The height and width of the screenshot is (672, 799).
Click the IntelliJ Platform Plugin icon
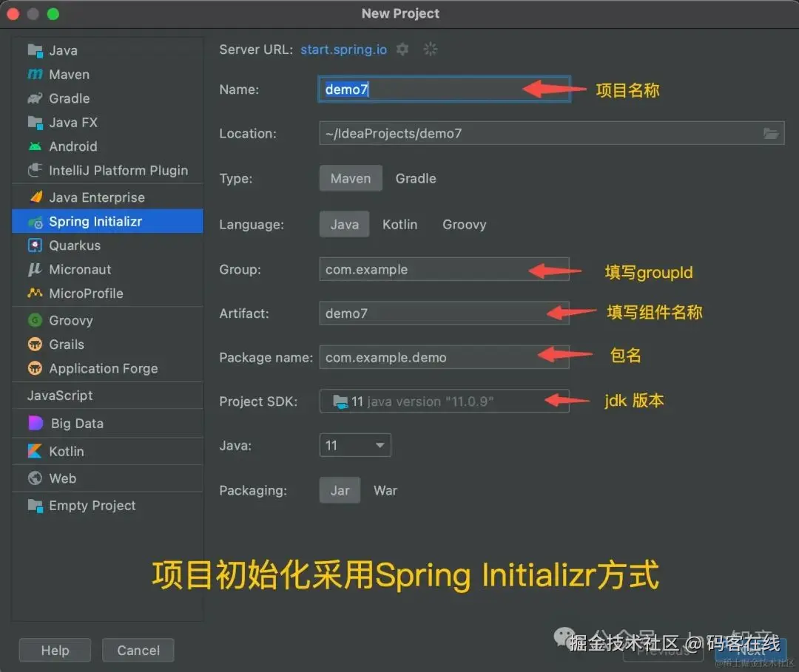pyautogui.click(x=36, y=170)
